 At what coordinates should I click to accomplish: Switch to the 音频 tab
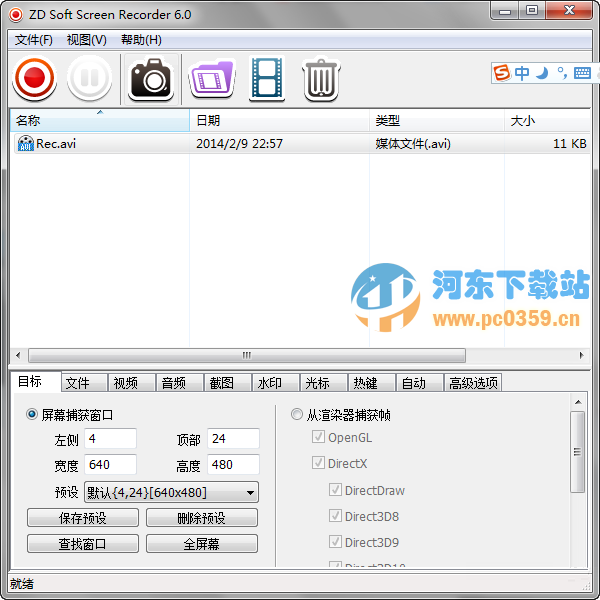pyautogui.click(x=180, y=383)
